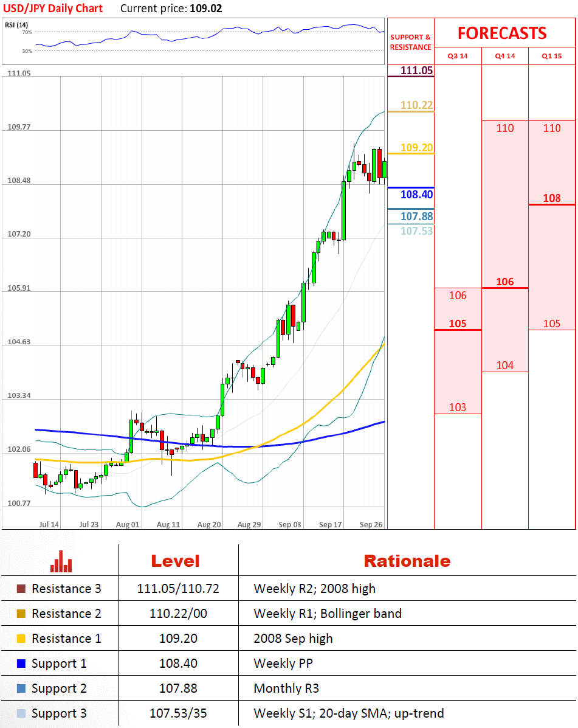Click the RSI (14) indicator label

click(16, 24)
